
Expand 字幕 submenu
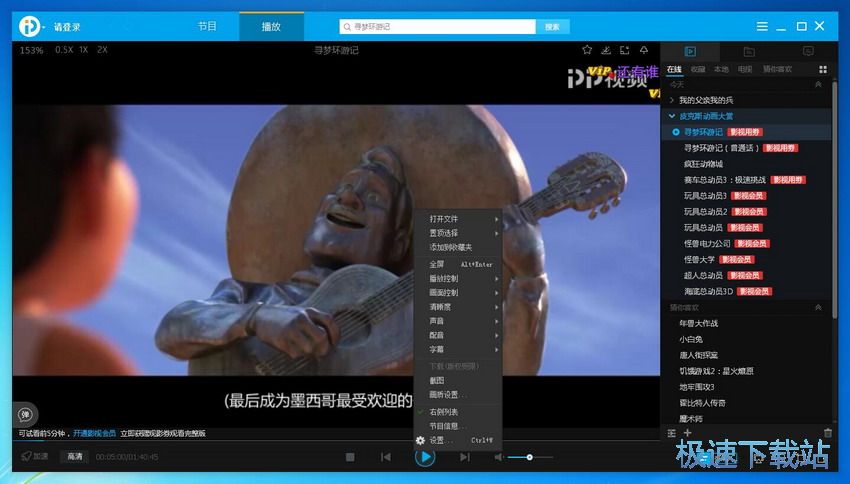click(x=458, y=350)
